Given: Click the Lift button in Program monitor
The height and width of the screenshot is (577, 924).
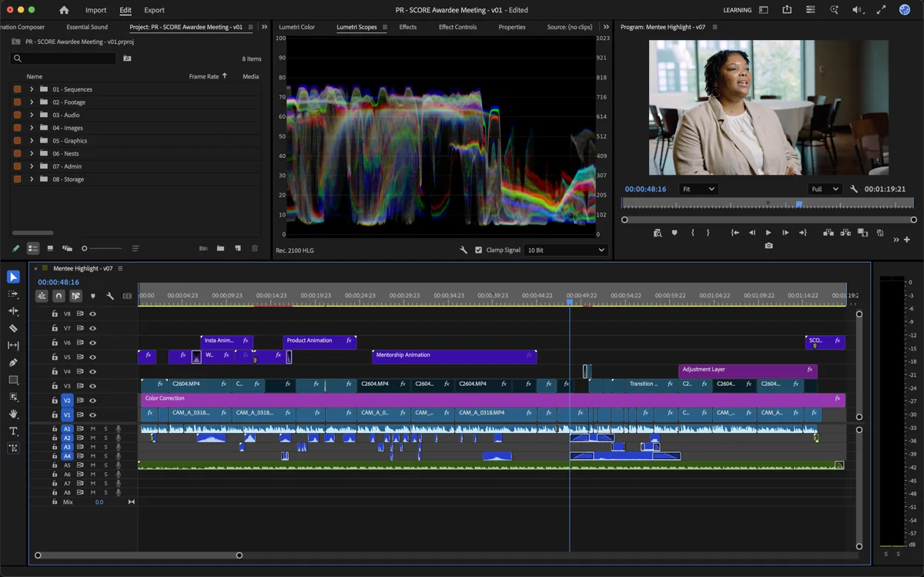Looking at the screenshot, I should 829,233.
